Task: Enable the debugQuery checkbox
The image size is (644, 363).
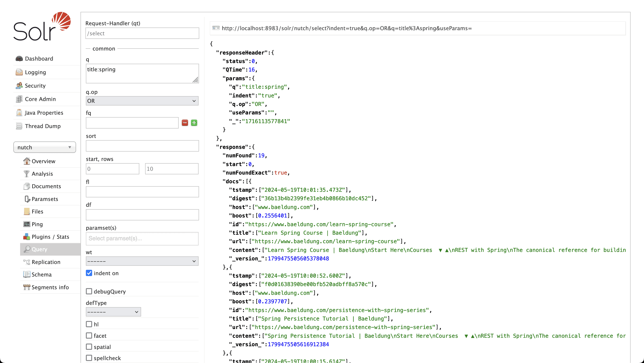Action: [x=89, y=291]
